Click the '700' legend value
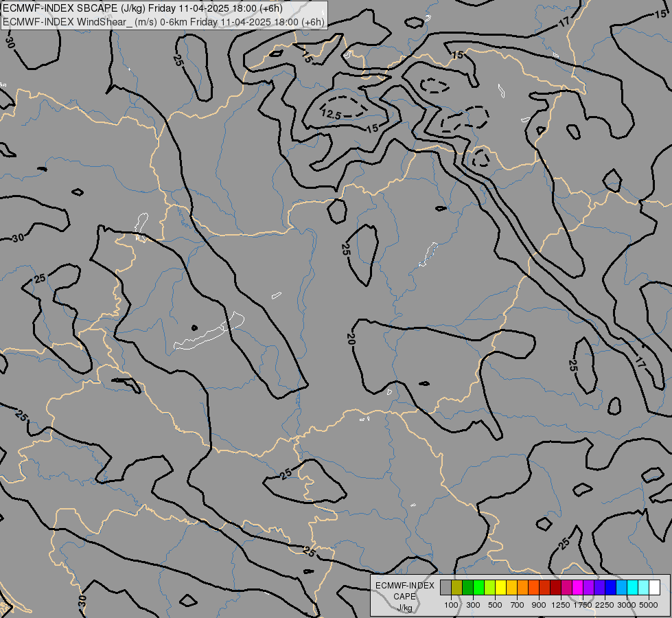Image resolution: width=672 pixels, height=618 pixels. 518,605
